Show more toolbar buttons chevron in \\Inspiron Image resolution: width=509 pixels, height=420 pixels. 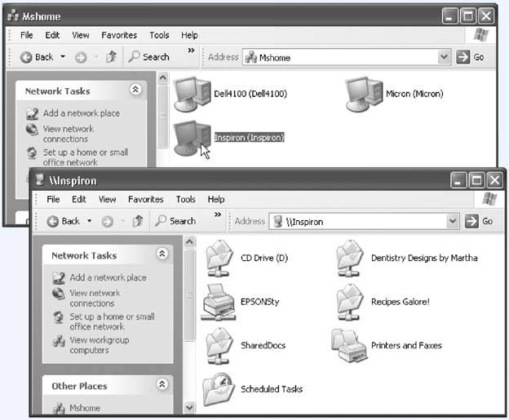coord(218,214)
